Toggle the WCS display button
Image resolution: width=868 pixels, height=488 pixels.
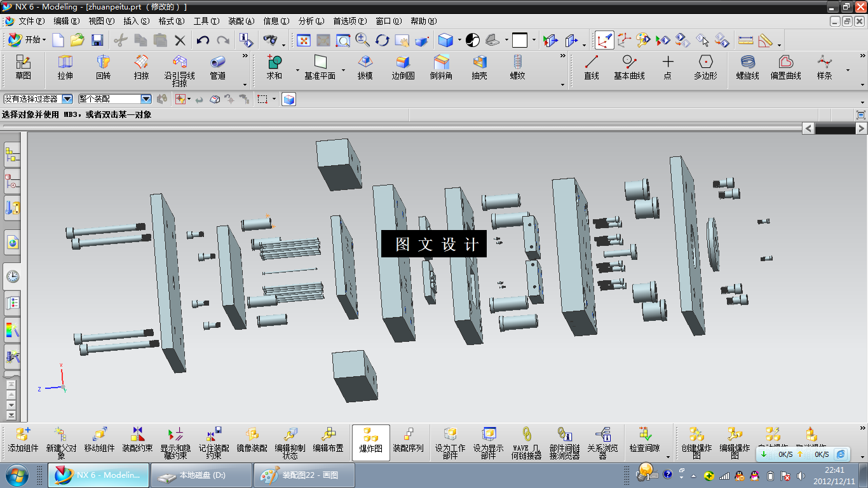(604, 40)
